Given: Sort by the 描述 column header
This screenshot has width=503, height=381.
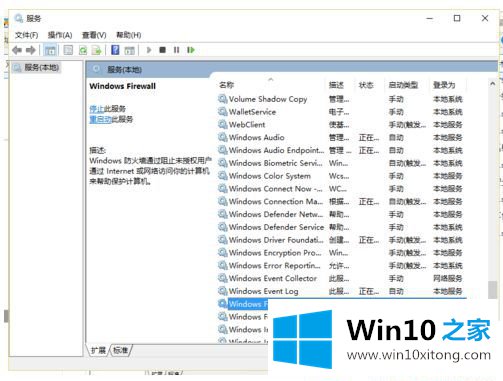Looking at the screenshot, I should click(x=336, y=85).
